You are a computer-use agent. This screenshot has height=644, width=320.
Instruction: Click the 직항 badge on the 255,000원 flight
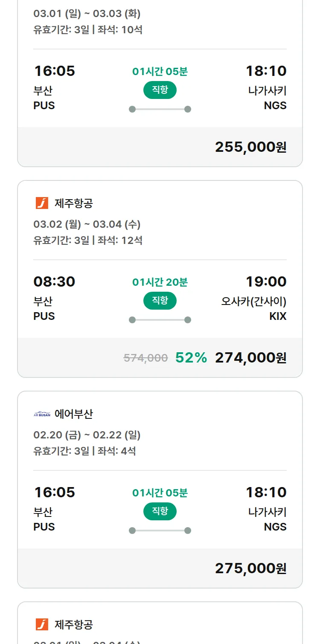160,90
